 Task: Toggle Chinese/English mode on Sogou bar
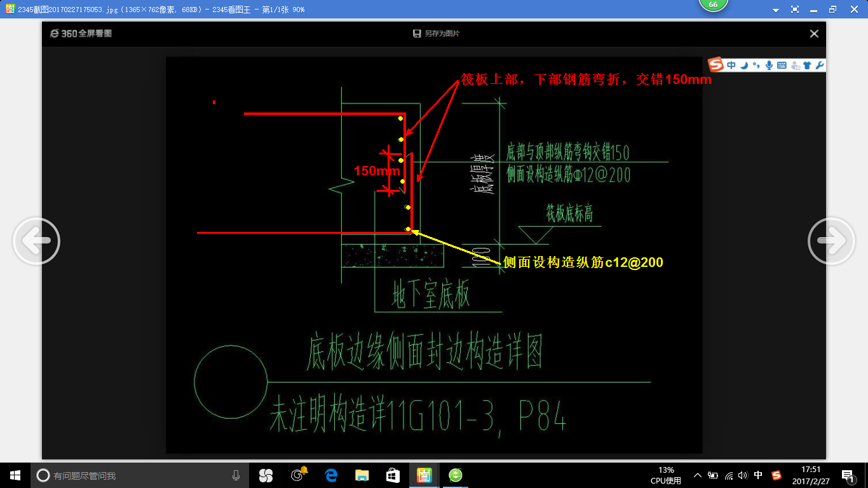(x=731, y=65)
